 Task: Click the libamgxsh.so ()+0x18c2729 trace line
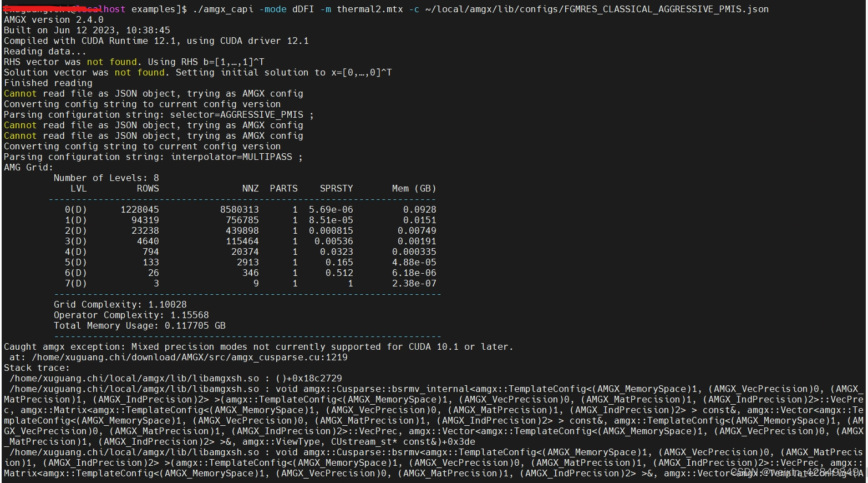click(176, 379)
